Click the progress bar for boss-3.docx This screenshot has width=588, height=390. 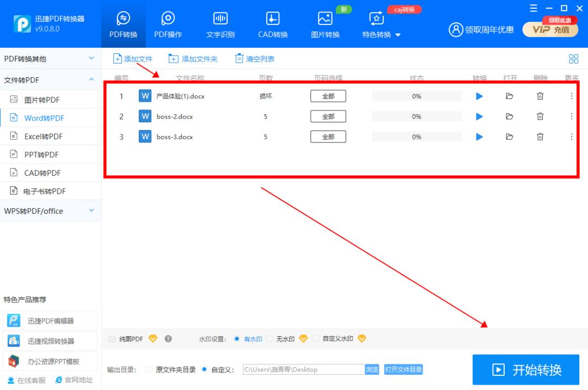[416, 137]
